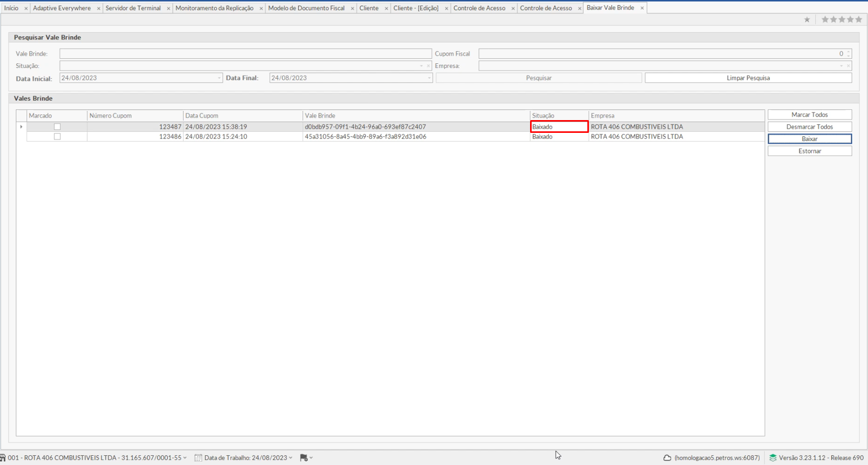The width and height of the screenshot is (868, 465).
Task: Open the Data Inicial date picker
Action: (219, 78)
